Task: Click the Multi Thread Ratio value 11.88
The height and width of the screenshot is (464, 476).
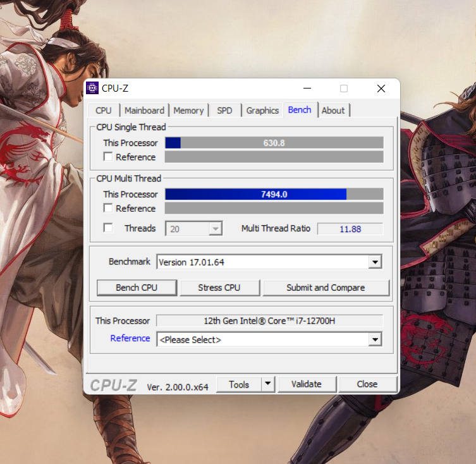Action: tap(350, 229)
